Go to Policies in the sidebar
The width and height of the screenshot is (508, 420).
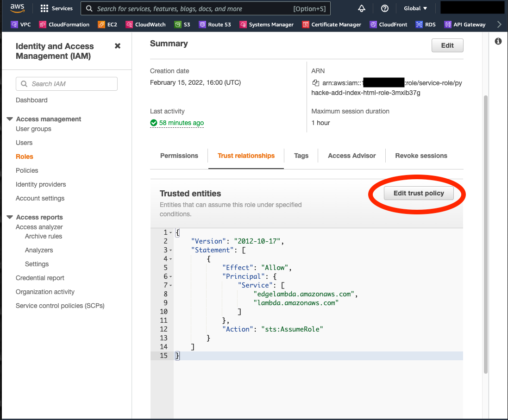pyautogui.click(x=27, y=170)
